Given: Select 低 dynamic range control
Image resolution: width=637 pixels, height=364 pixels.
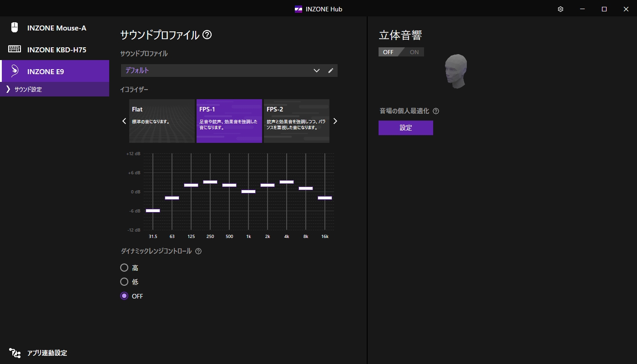Looking at the screenshot, I should [x=124, y=282].
